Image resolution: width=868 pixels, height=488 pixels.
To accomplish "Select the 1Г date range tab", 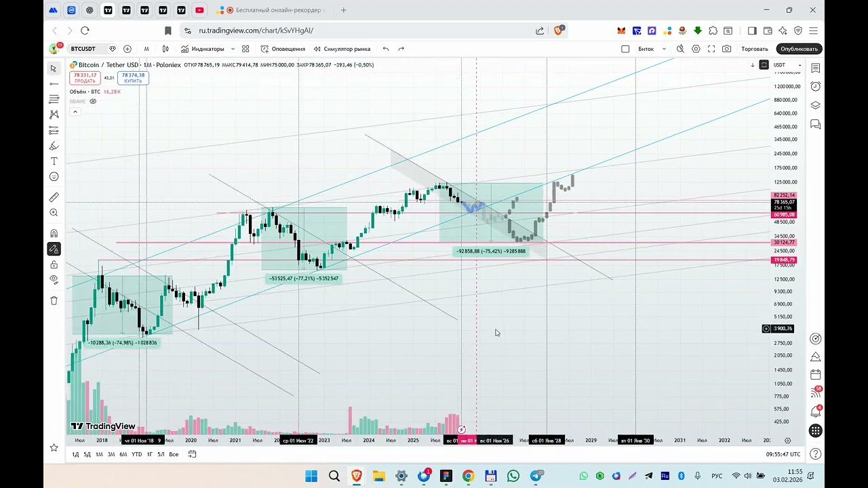I will (150, 454).
